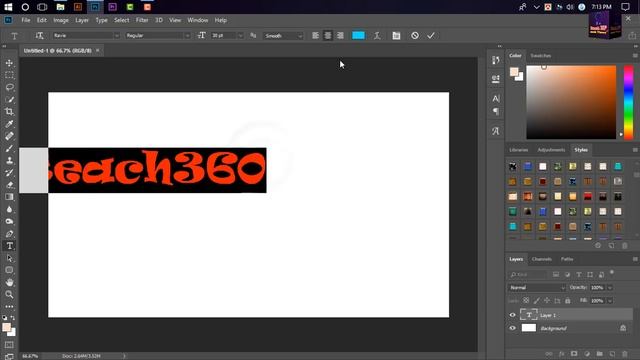Viewport: 640px width, 360px height.
Task: Select the Eyedropper tool
Action: [x=9, y=124]
